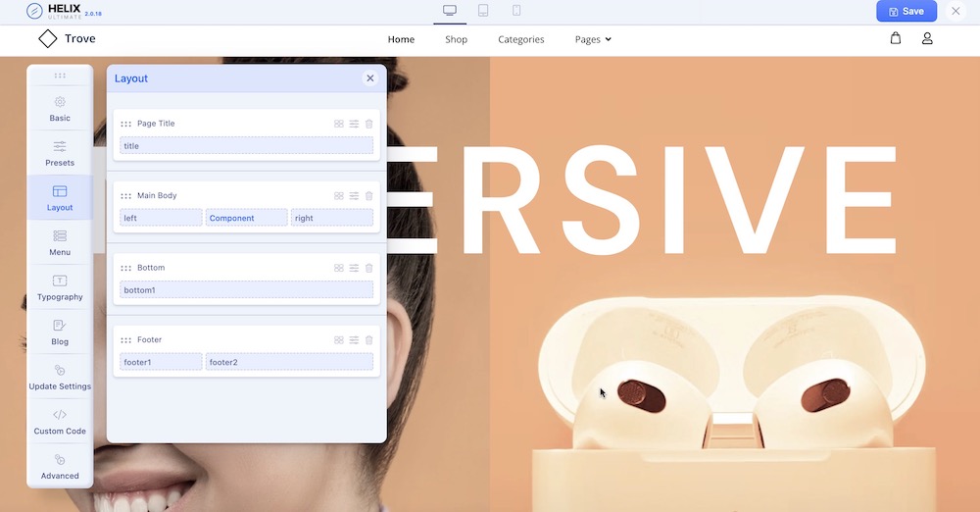Open the Basic settings panel

[60, 109]
